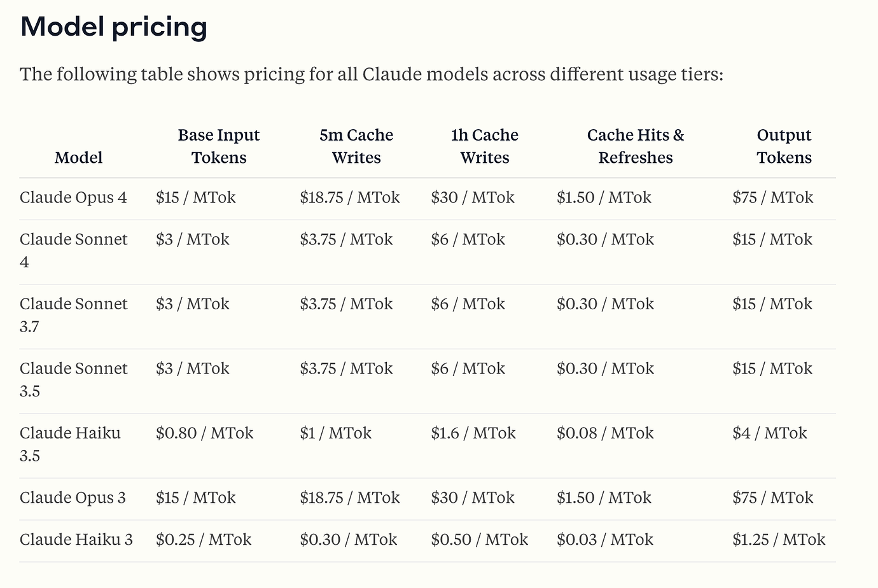Click the Output Tokens column header
Screen dimensions: 878x588
tap(784, 146)
